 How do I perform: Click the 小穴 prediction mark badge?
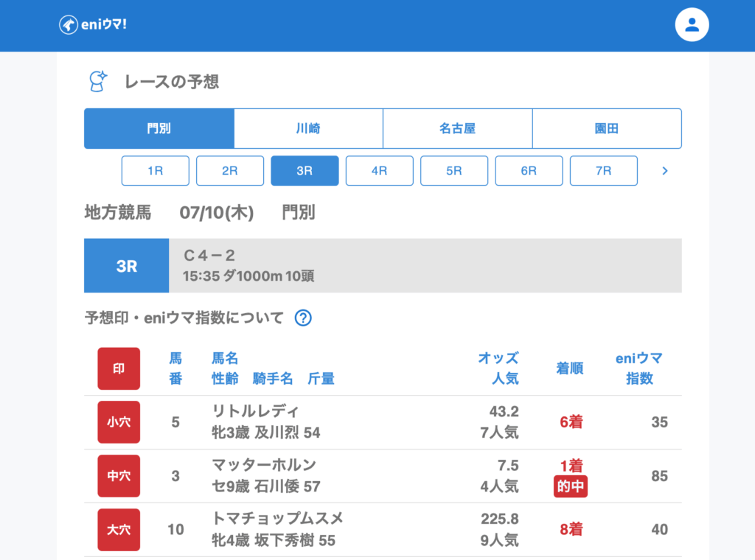point(119,422)
